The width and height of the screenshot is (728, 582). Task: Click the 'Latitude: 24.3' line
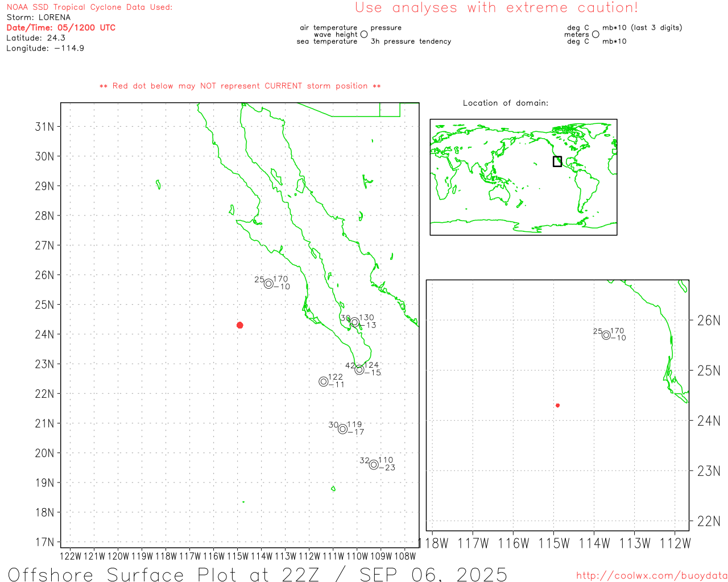pyautogui.click(x=36, y=38)
